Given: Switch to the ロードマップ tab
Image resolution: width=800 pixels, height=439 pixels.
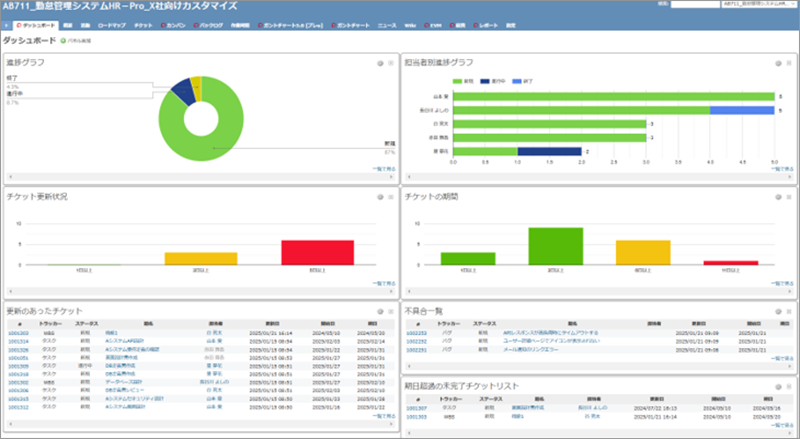Looking at the screenshot, I should tap(112, 23).
